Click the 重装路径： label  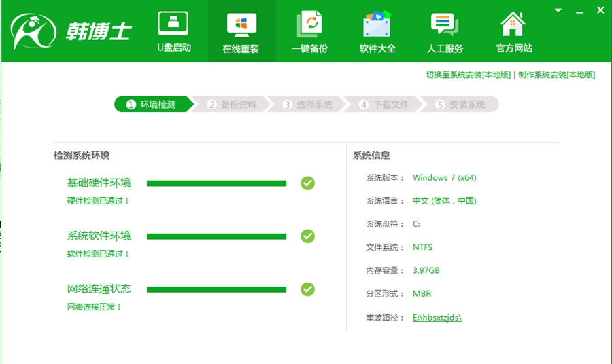click(386, 318)
